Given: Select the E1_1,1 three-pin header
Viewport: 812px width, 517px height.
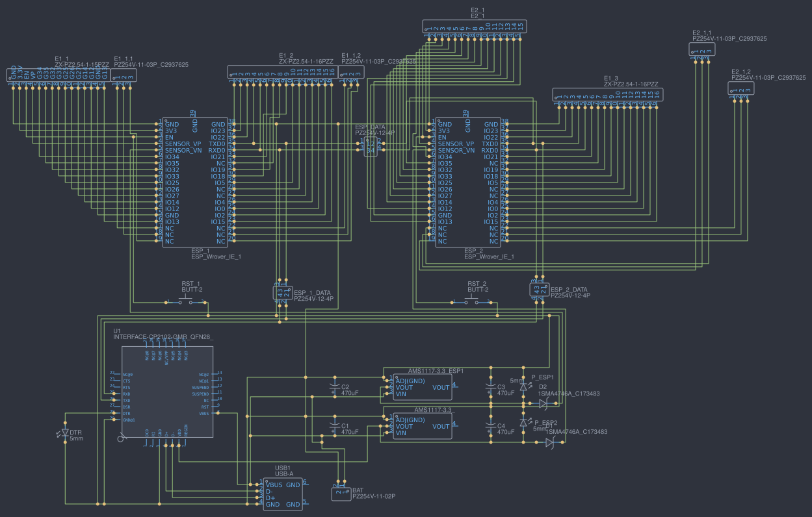Looking at the screenshot, I should point(124,75).
